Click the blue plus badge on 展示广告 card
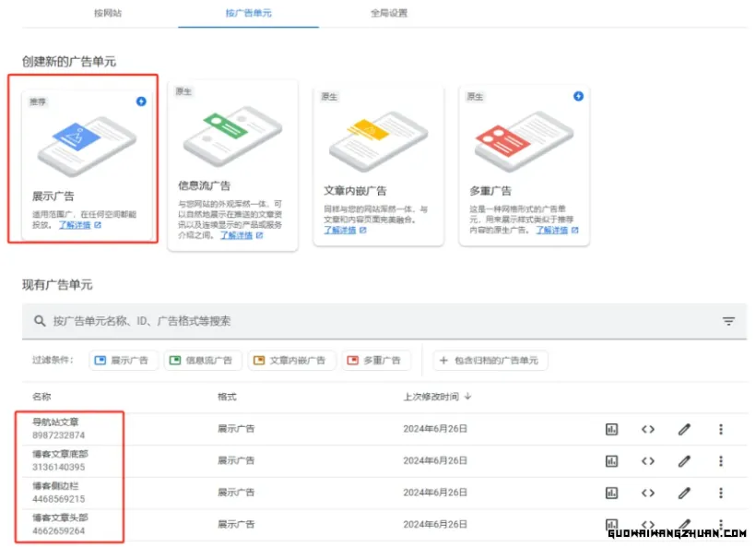Image resolution: width=756 pixels, height=547 pixels. [x=141, y=101]
